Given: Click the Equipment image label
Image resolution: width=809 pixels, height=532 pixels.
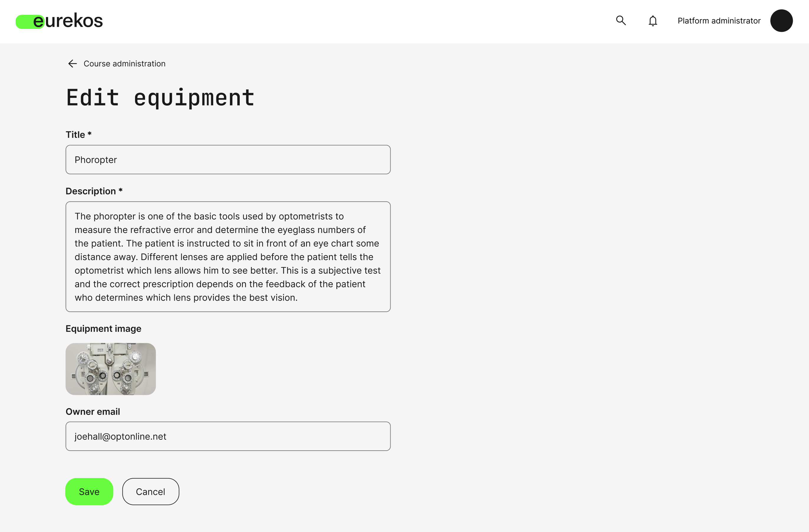Looking at the screenshot, I should click(103, 329).
